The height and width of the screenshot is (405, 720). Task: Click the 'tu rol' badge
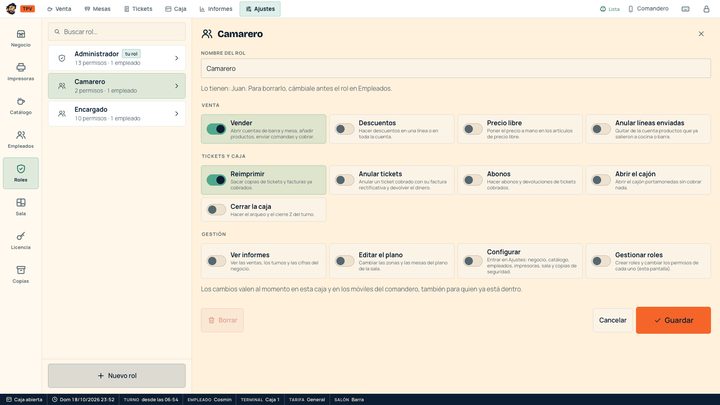coord(131,54)
